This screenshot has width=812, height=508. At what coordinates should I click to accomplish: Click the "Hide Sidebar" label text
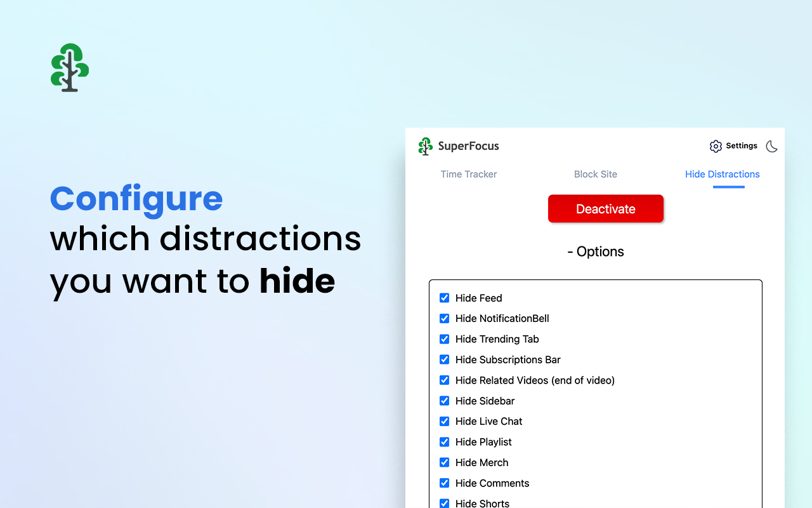[485, 401]
